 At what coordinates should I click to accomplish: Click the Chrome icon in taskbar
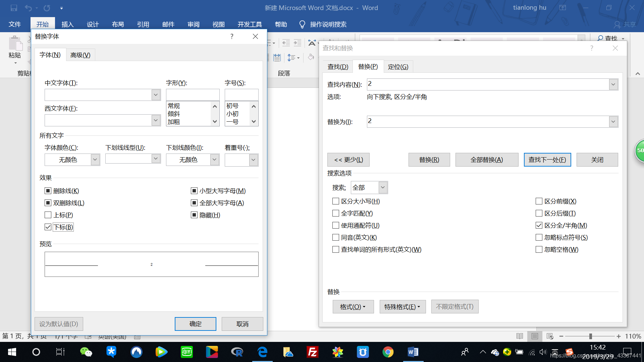[x=388, y=352]
